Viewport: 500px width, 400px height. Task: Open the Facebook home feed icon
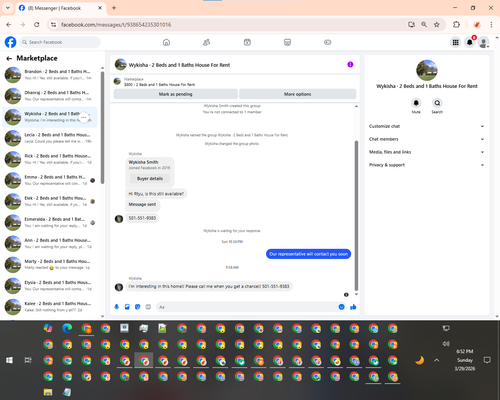[x=166, y=42]
